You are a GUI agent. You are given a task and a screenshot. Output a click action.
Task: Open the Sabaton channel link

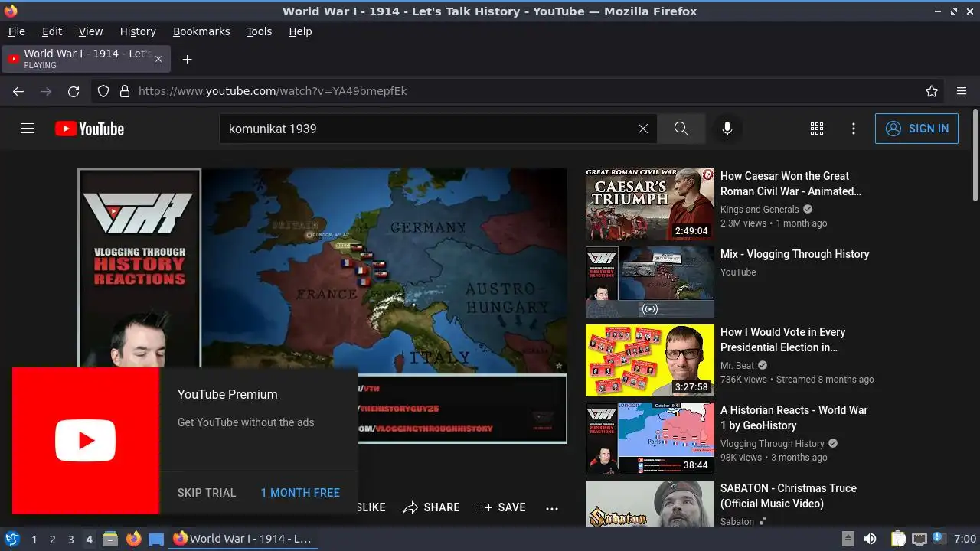click(x=737, y=522)
